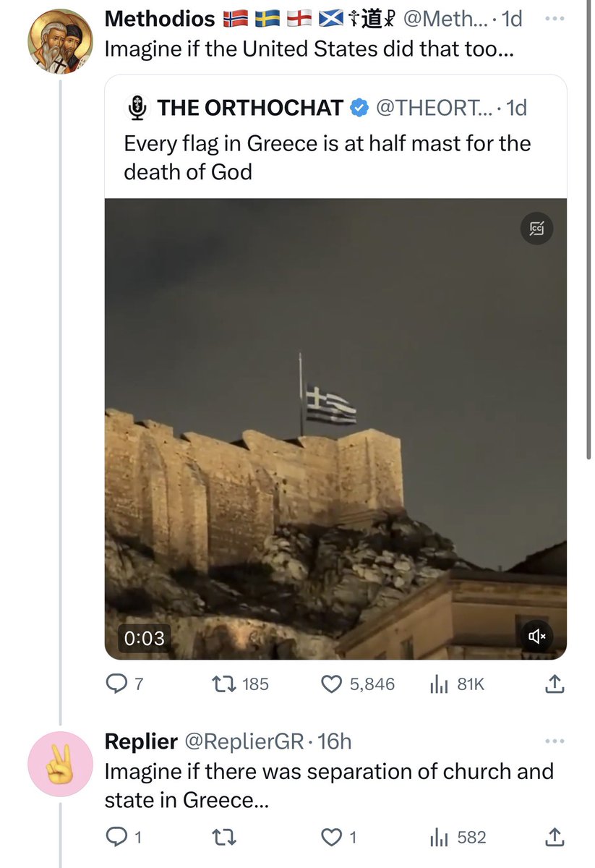This screenshot has width=595, height=868.
Task: Open more options for Methodios post
Action: (x=553, y=18)
